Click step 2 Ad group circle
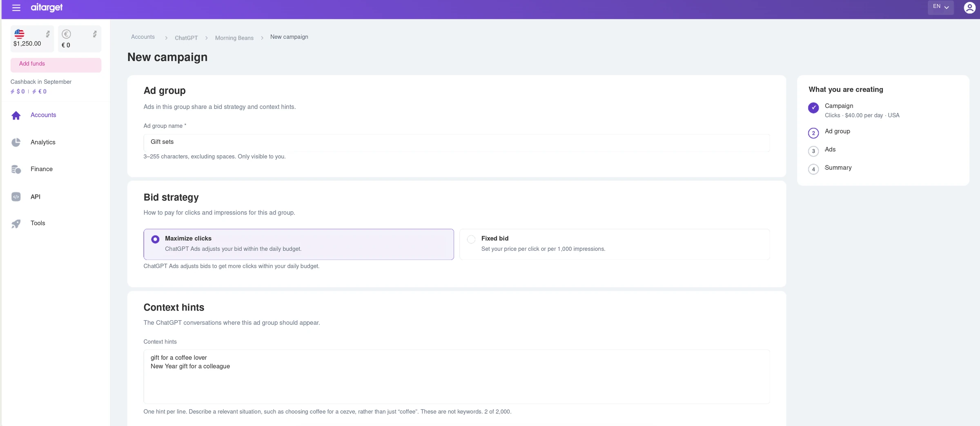Image resolution: width=980 pixels, height=426 pixels. 813,133
